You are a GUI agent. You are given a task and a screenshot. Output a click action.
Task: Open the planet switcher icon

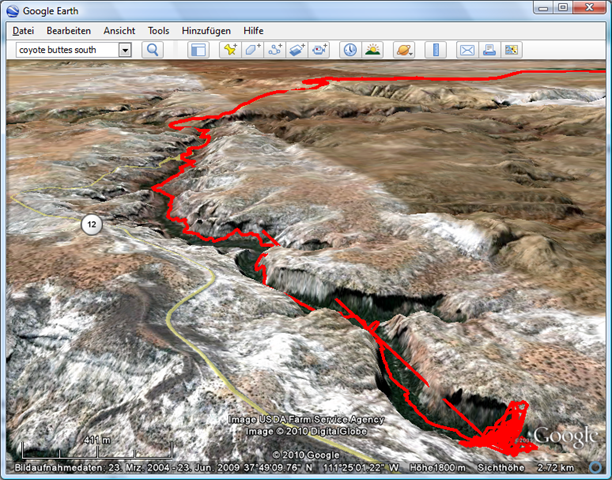(403, 49)
